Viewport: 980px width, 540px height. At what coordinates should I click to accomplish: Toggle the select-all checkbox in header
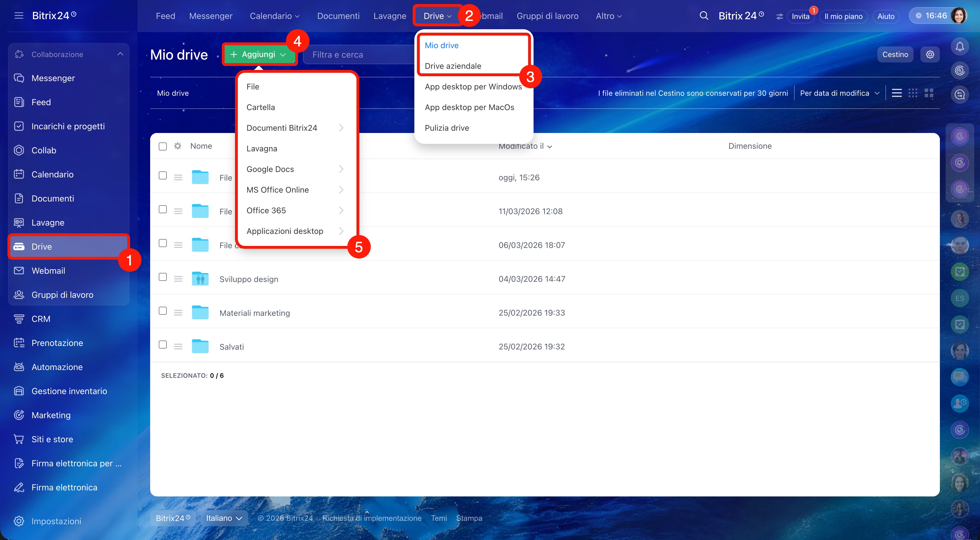[162, 146]
